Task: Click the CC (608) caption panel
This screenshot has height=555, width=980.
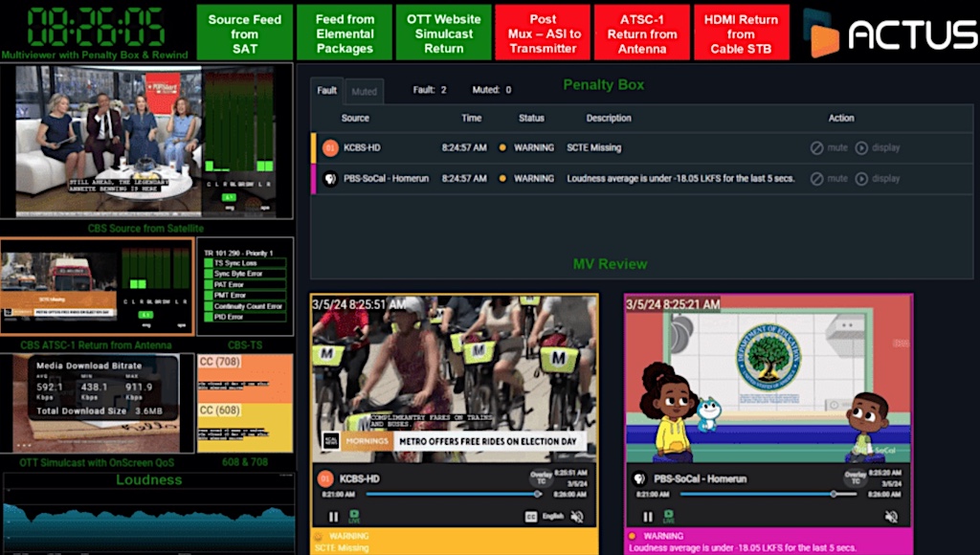Action: tap(245, 428)
